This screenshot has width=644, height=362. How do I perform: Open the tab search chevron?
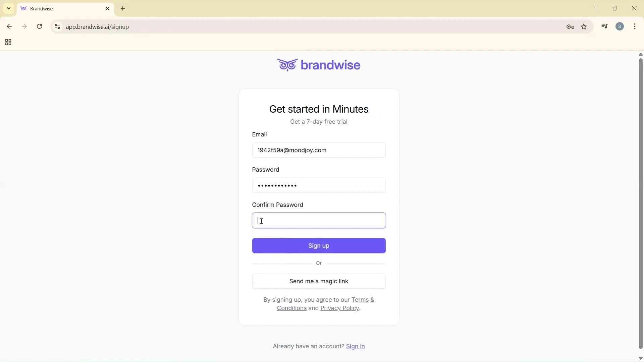point(8,8)
